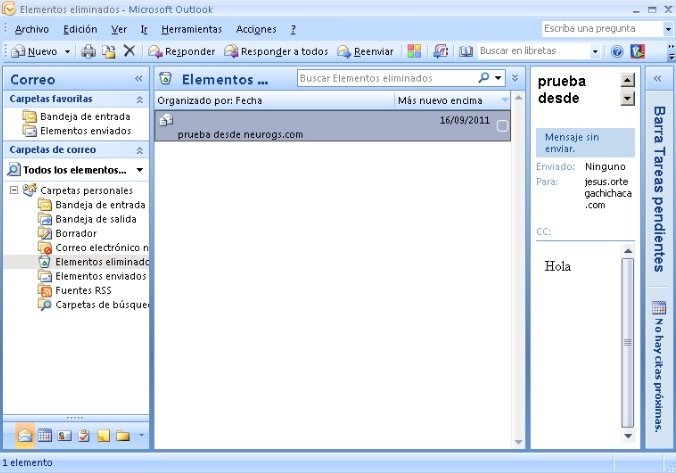The image size is (676, 473).
Task: Open the Buscar en libretas dropdown arrow
Action: [x=595, y=52]
